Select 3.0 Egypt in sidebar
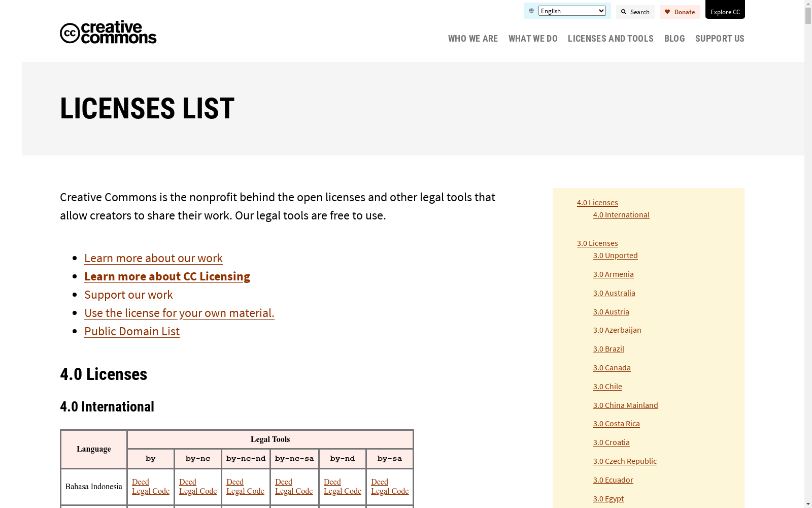This screenshot has height=508, width=812. (608, 498)
